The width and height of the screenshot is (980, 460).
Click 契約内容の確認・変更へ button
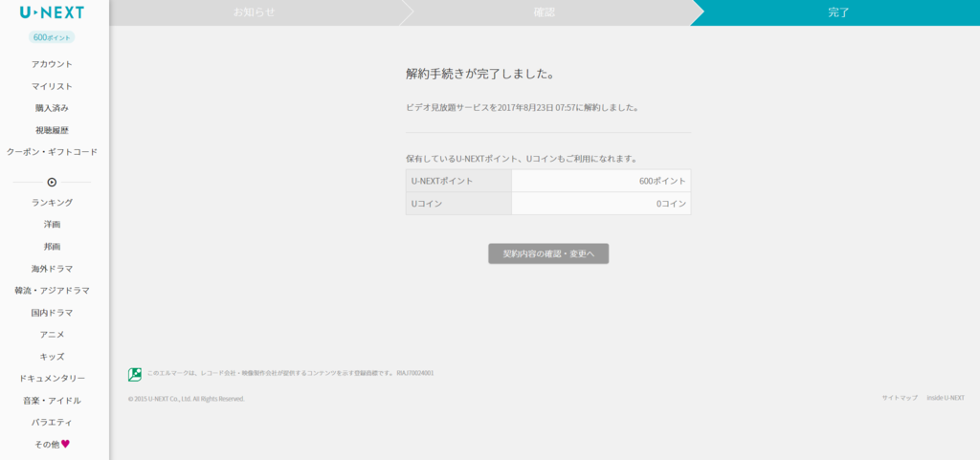[x=548, y=253]
